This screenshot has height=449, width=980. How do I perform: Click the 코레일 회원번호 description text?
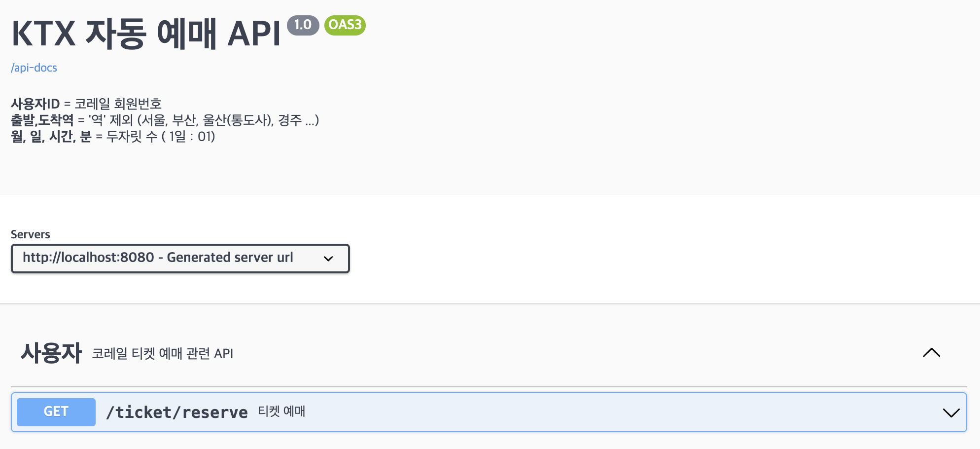point(118,104)
